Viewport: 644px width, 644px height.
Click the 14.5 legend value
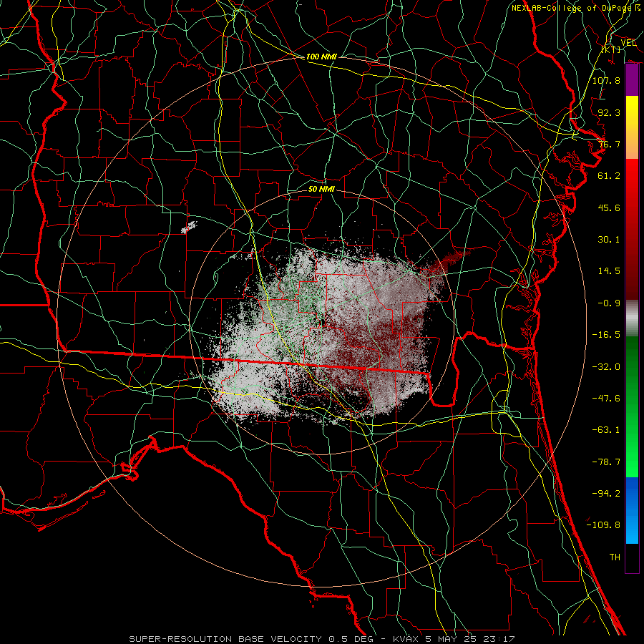click(609, 271)
